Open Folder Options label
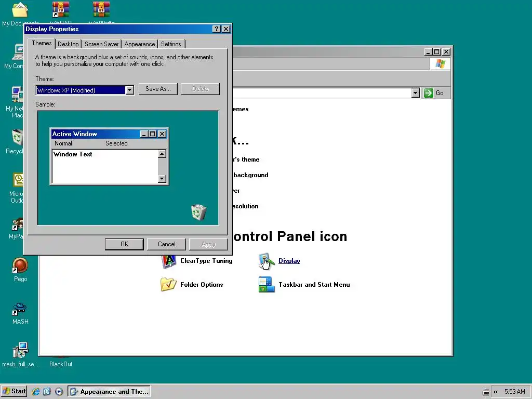 [x=202, y=284]
